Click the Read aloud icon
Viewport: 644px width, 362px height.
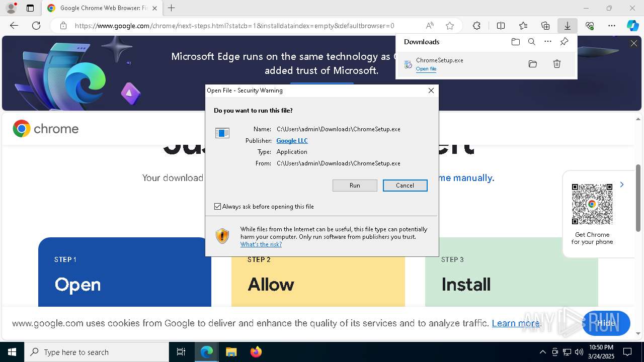[x=430, y=26]
